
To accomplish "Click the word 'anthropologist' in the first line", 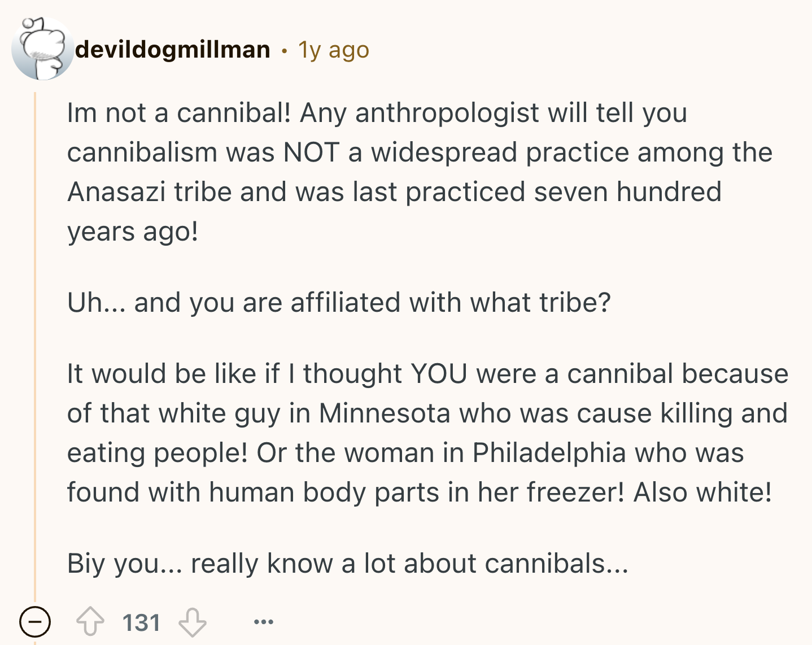I will tap(447, 113).
